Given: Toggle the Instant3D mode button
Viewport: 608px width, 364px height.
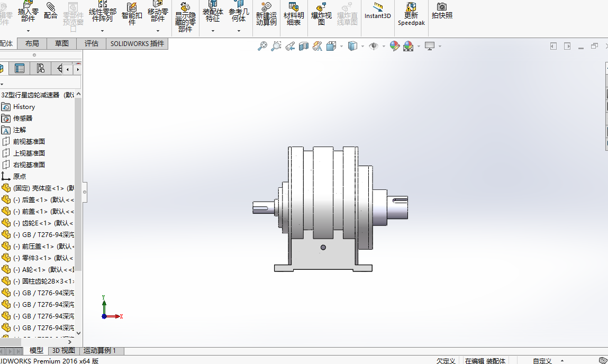Looking at the screenshot, I should coord(378,11).
